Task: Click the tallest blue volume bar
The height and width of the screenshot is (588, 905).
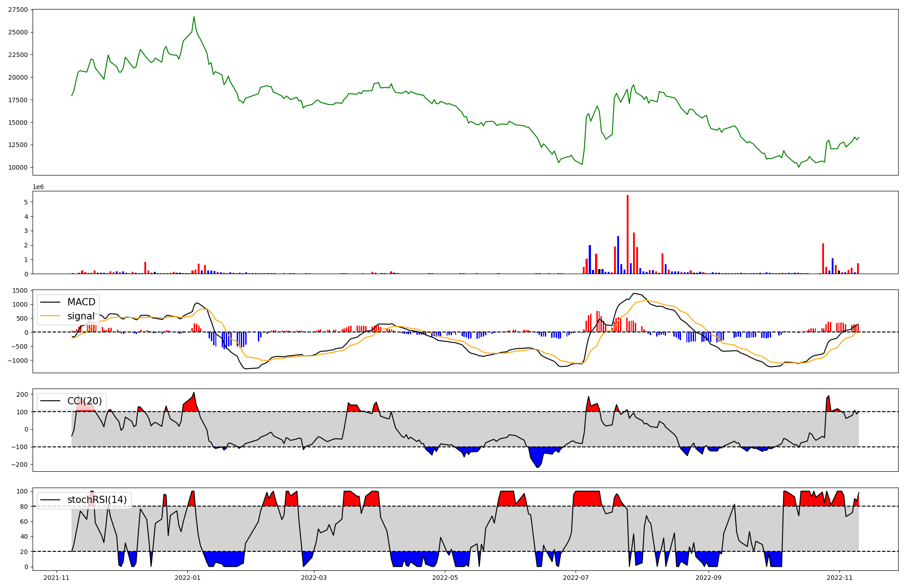Action: (x=618, y=256)
